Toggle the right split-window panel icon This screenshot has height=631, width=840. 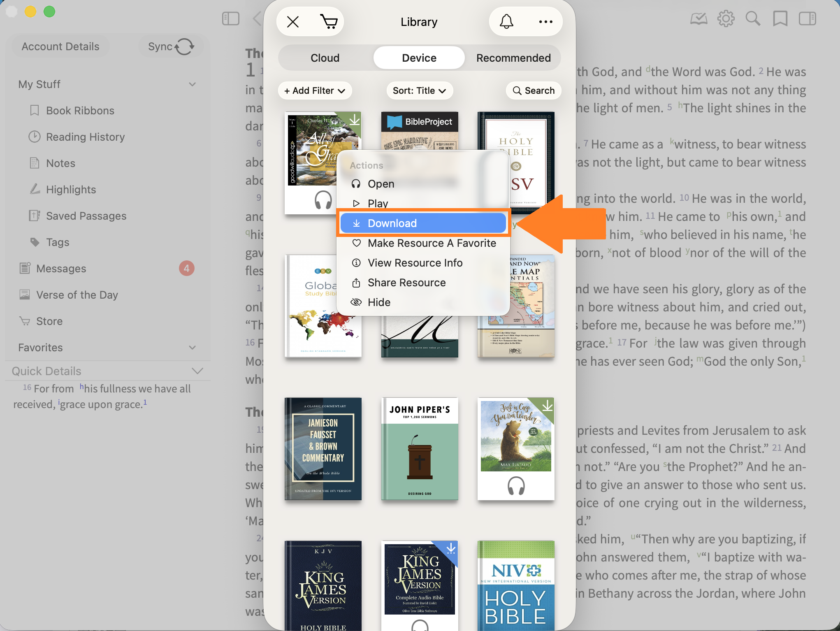(808, 19)
